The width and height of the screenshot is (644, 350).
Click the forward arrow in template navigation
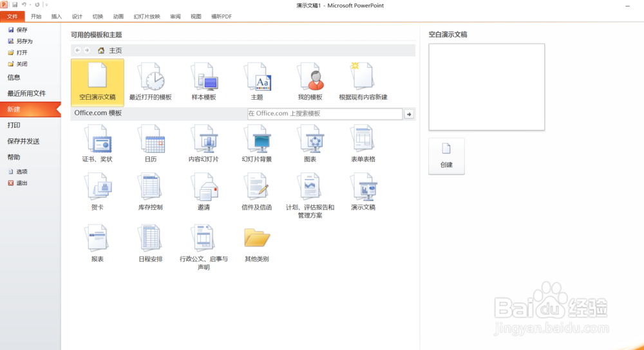tap(87, 50)
